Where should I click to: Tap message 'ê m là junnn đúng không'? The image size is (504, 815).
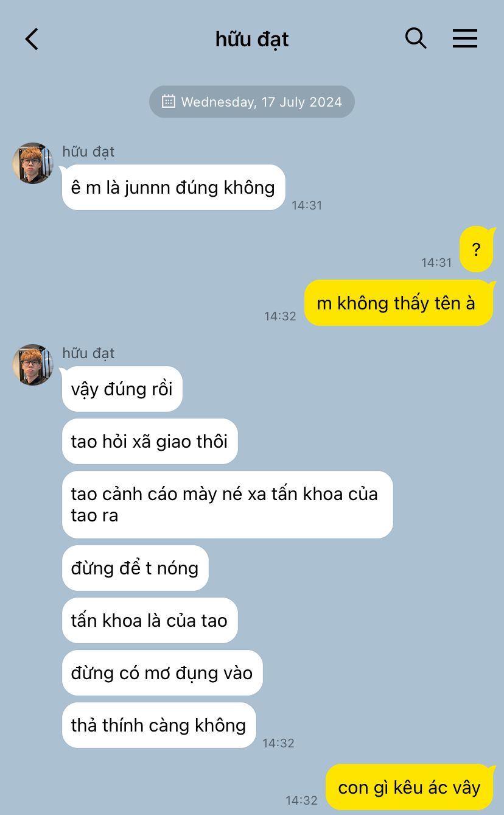(x=173, y=188)
